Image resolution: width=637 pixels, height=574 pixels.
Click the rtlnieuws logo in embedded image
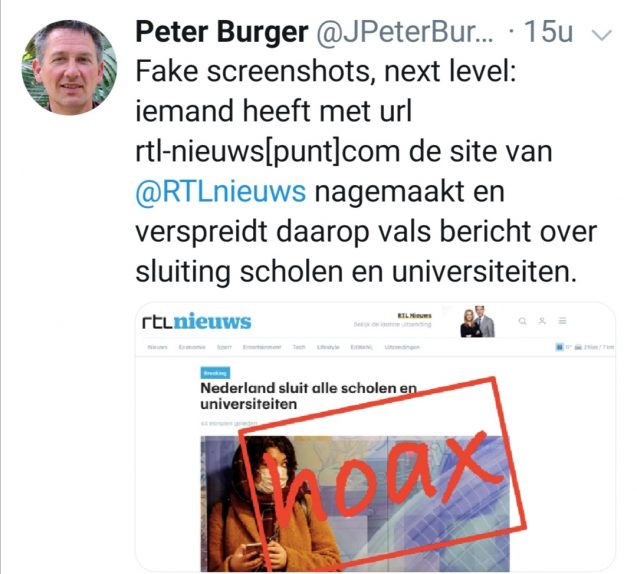pyautogui.click(x=197, y=322)
